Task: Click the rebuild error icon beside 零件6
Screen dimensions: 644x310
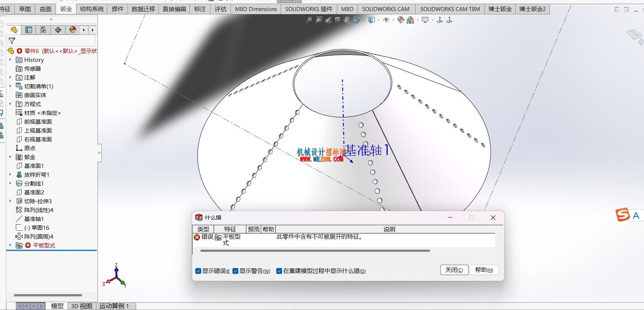Action: pos(19,51)
